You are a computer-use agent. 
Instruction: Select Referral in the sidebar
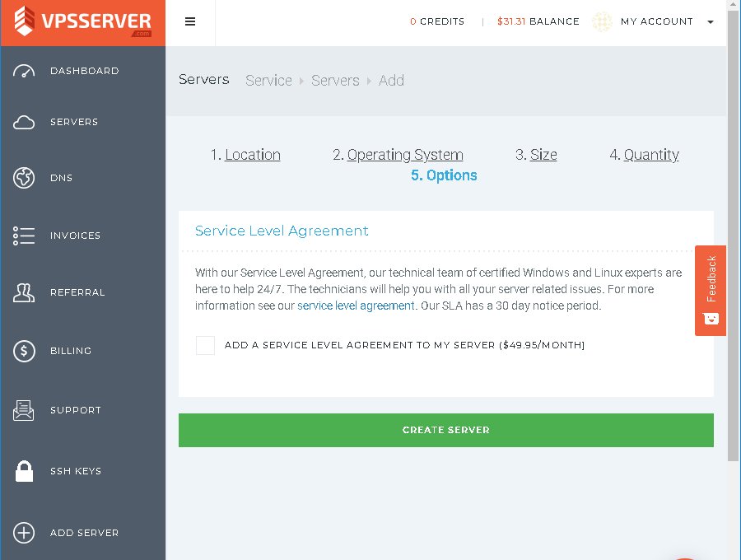(x=77, y=292)
